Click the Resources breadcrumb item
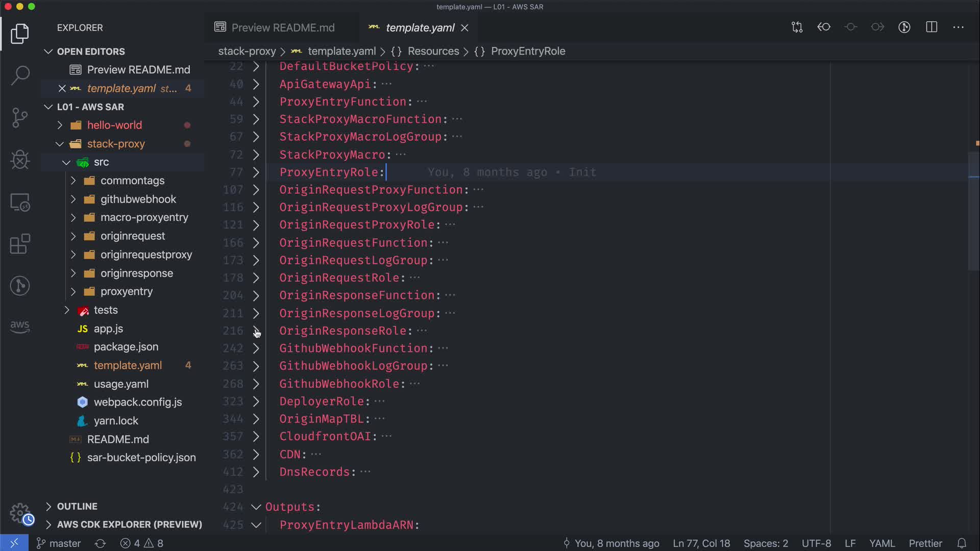The width and height of the screenshot is (980, 551). [x=433, y=51]
